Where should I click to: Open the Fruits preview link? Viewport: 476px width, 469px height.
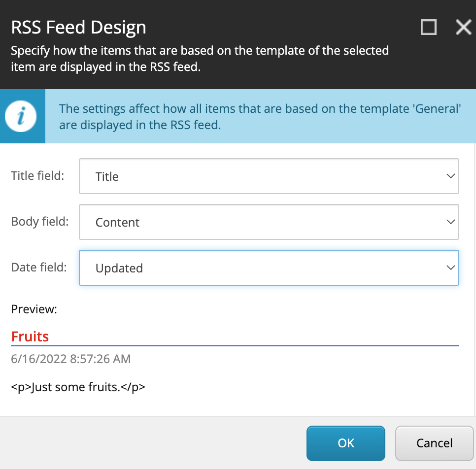tap(30, 336)
